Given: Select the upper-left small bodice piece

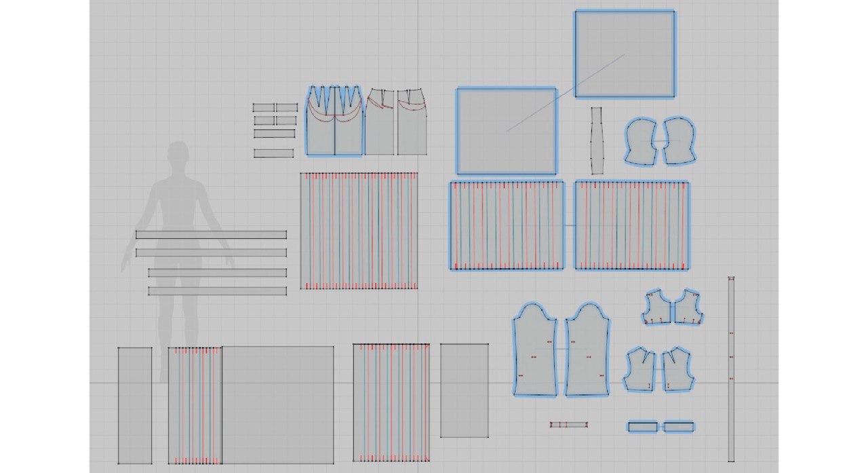Looking at the screenshot, I should (656, 307).
